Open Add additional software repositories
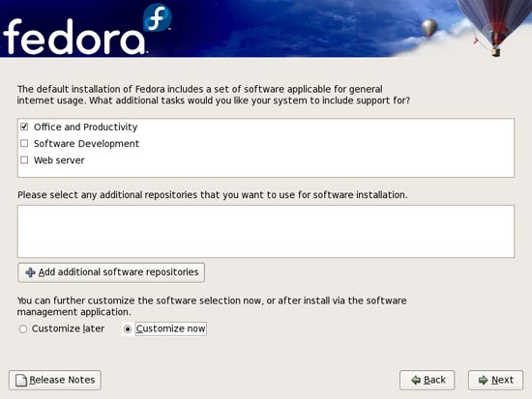This screenshot has width=532, height=399. click(111, 272)
